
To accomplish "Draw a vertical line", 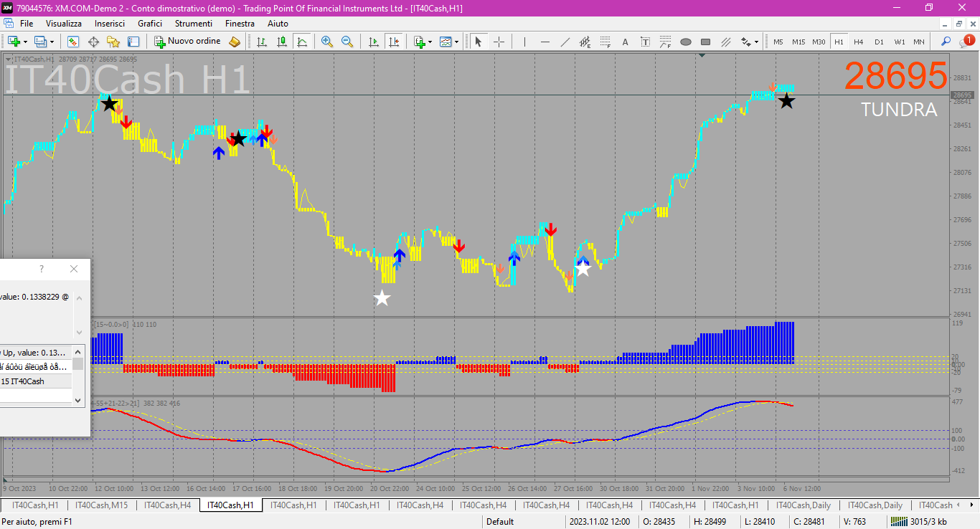I will [x=524, y=42].
